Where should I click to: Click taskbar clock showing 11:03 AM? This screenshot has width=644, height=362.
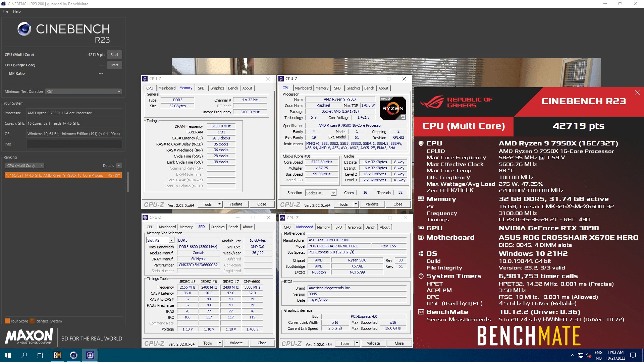point(615,355)
